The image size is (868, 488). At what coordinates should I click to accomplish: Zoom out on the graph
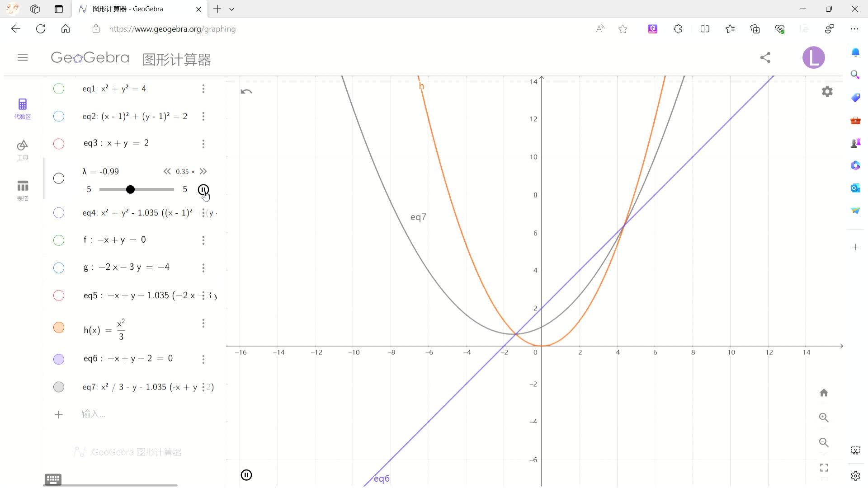tap(824, 442)
